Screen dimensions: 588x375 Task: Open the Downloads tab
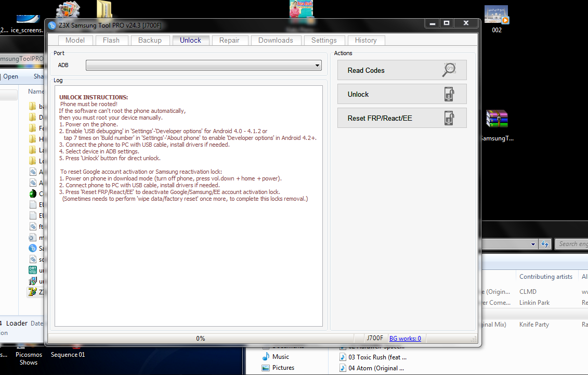[x=276, y=40]
